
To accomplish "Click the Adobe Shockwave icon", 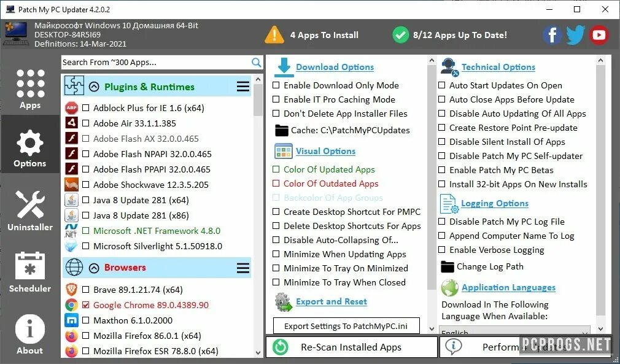I will [x=72, y=185].
